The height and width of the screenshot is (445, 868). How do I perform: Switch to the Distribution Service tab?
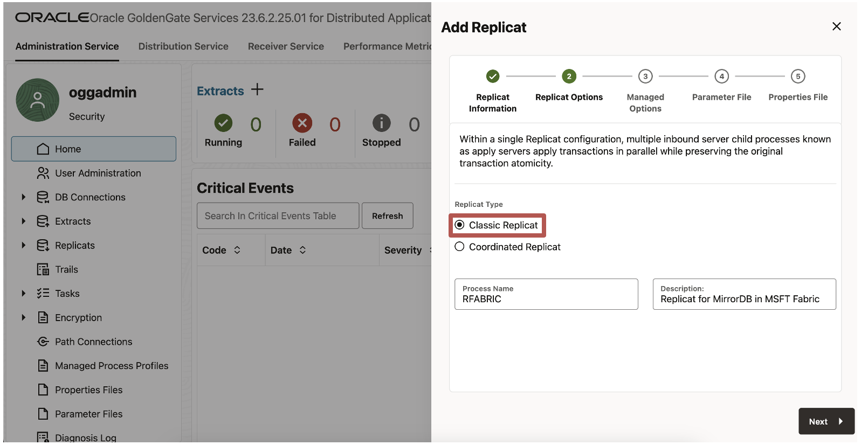pyautogui.click(x=183, y=46)
